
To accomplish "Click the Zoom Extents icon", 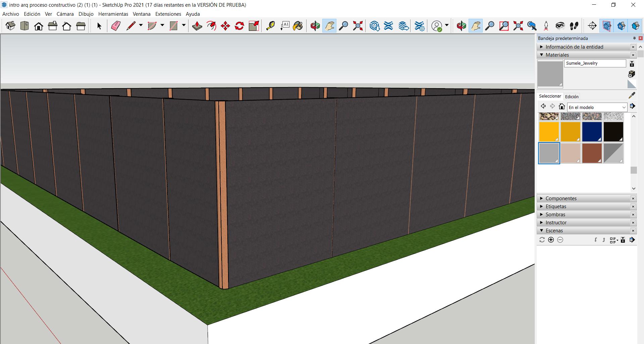I will (x=358, y=26).
